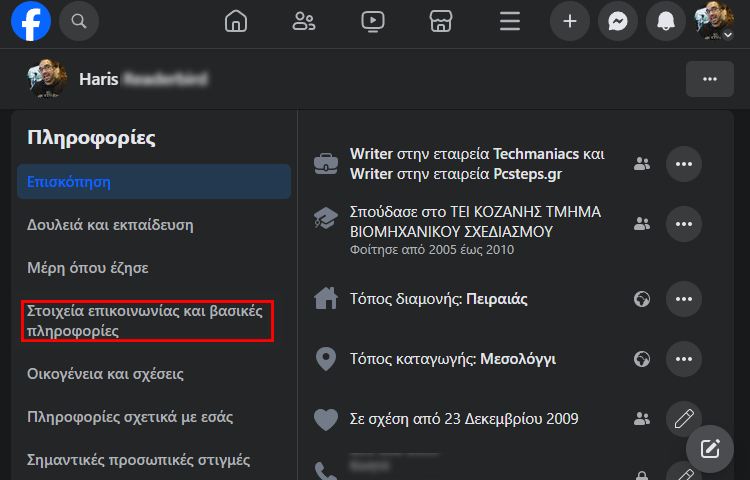Viewport: 750px width, 480px height.
Task: Open the Friends icon in top bar
Action: 304,21
